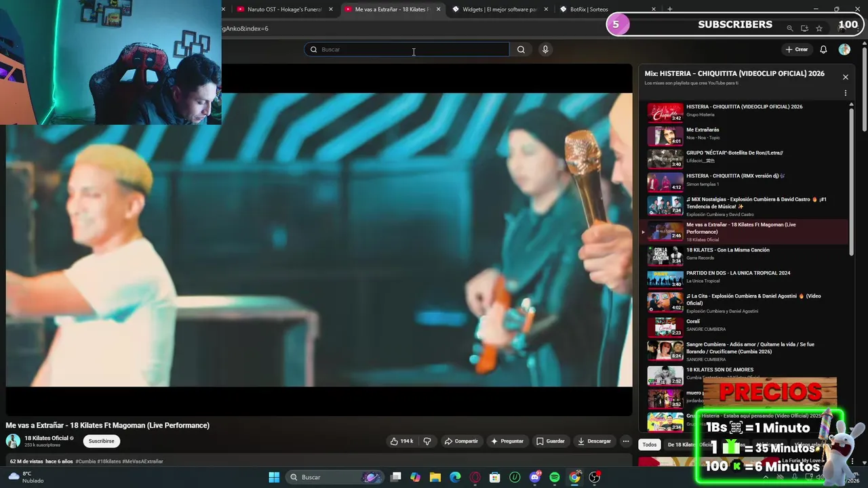Switch to Chrome on taskbar
Image resolution: width=868 pixels, height=488 pixels.
(575, 477)
